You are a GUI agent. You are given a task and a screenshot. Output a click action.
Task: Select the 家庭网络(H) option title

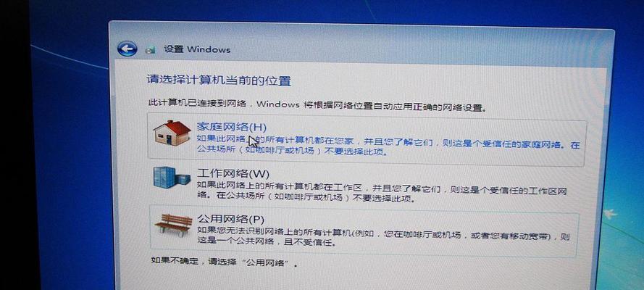click(x=232, y=127)
